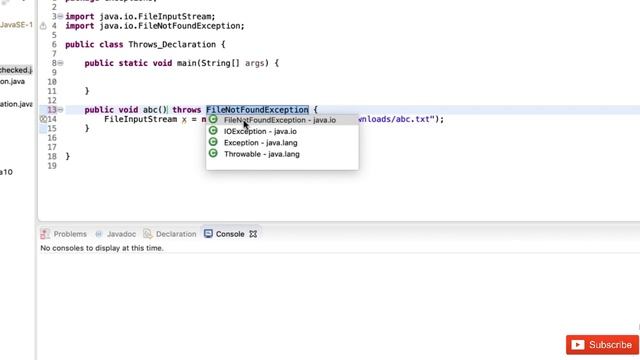
Task: Select the checked.j file in explorer
Action: pyautogui.click(x=16, y=70)
